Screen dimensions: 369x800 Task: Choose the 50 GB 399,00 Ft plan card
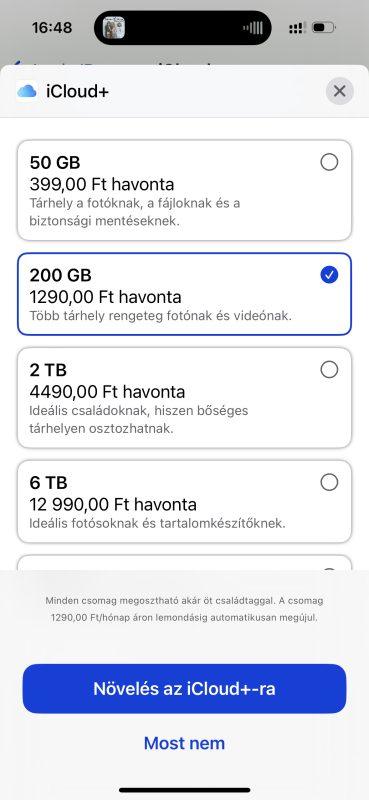coord(184,190)
